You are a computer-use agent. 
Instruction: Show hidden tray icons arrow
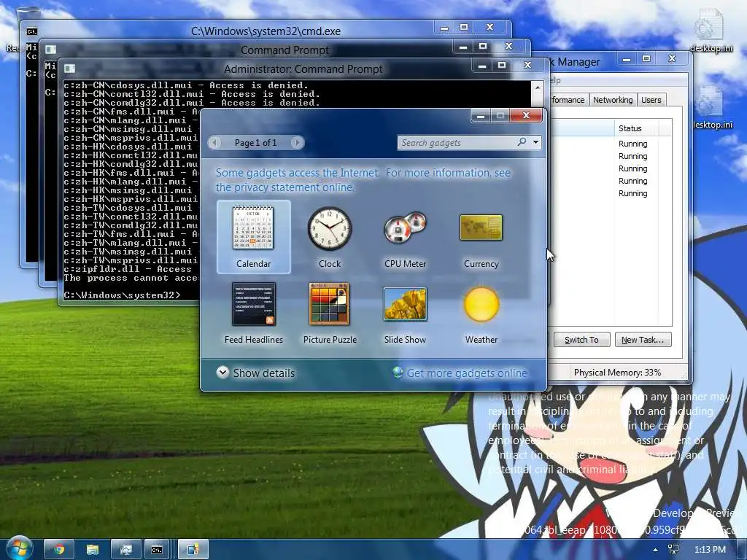click(656, 550)
